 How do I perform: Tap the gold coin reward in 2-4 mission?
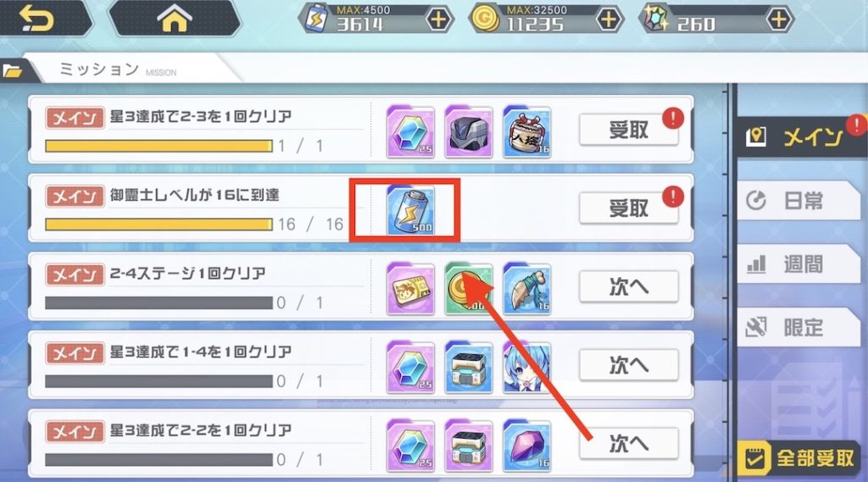click(x=468, y=289)
